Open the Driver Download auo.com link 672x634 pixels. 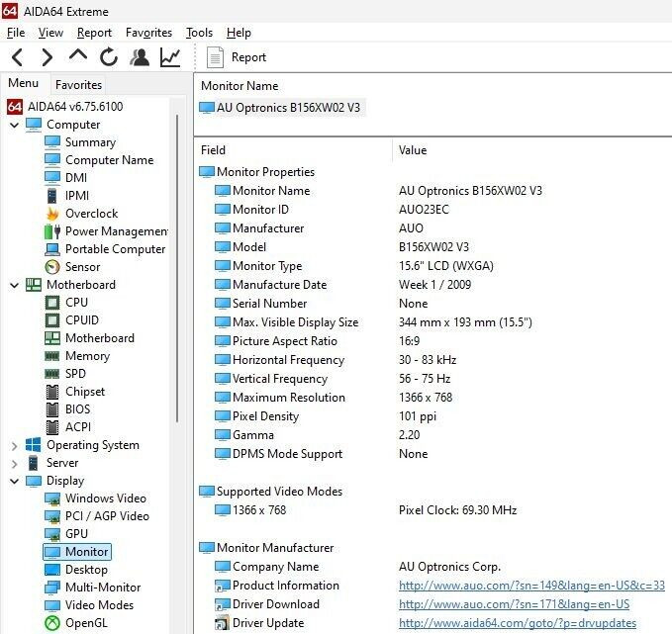click(x=514, y=604)
